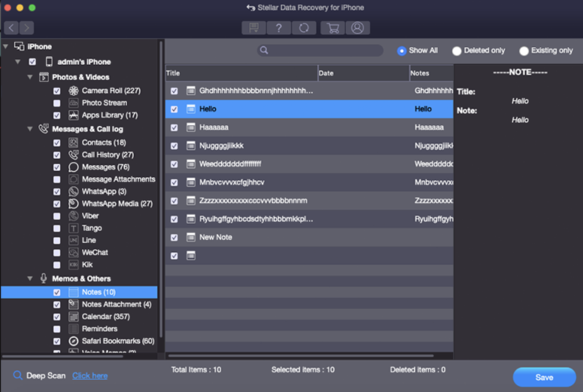
Task: Click the Call History phone icon
Action: 73,154
